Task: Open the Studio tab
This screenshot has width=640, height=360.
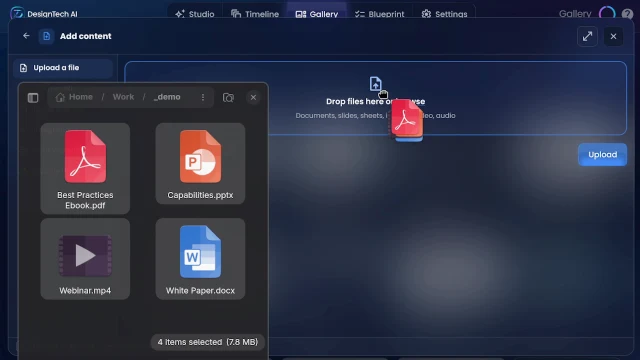Action: click(195, 14)
